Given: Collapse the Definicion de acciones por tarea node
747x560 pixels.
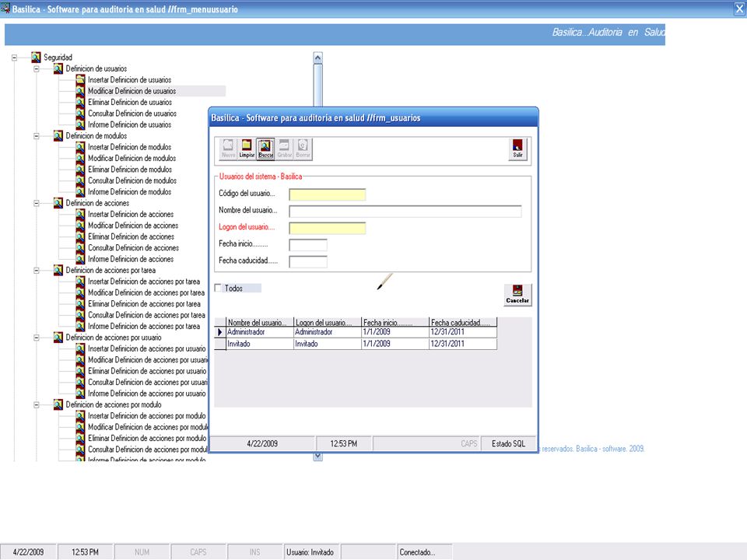Looking at the screenshot, I should click(37, 270).
